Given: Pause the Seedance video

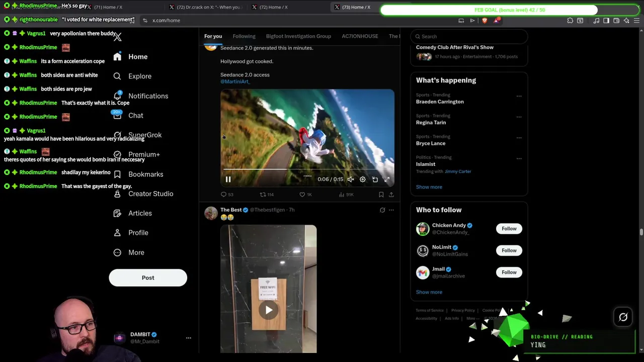Looking at the screenshot, I should (228, 179).
